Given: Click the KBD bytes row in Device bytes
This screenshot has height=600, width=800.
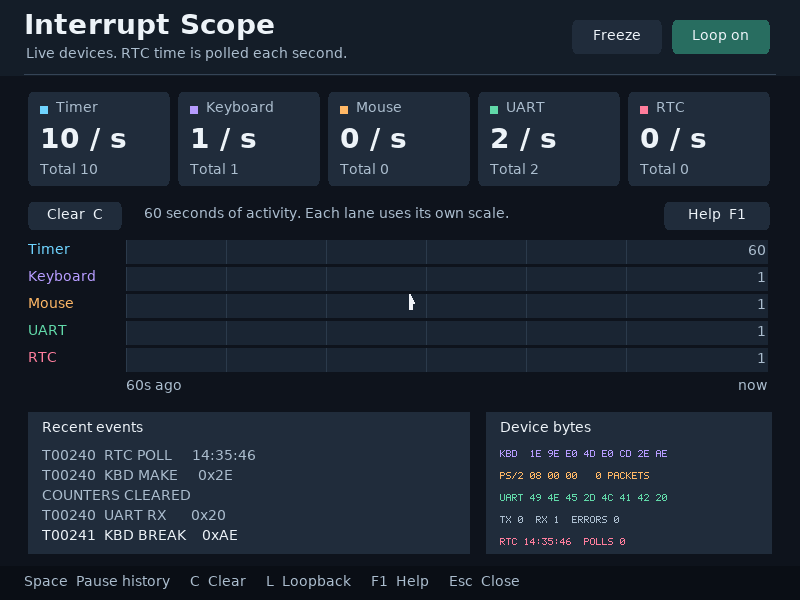Looking at the screenshot, I should tap(583, 454).
